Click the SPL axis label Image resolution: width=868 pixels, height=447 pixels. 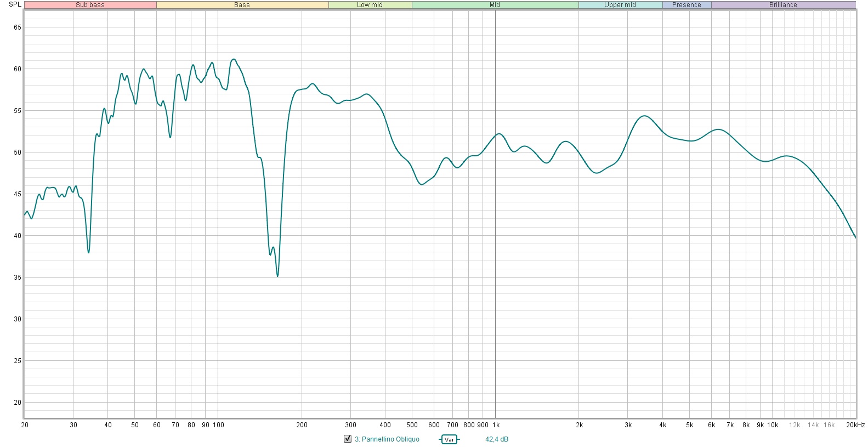coord(15,4)
